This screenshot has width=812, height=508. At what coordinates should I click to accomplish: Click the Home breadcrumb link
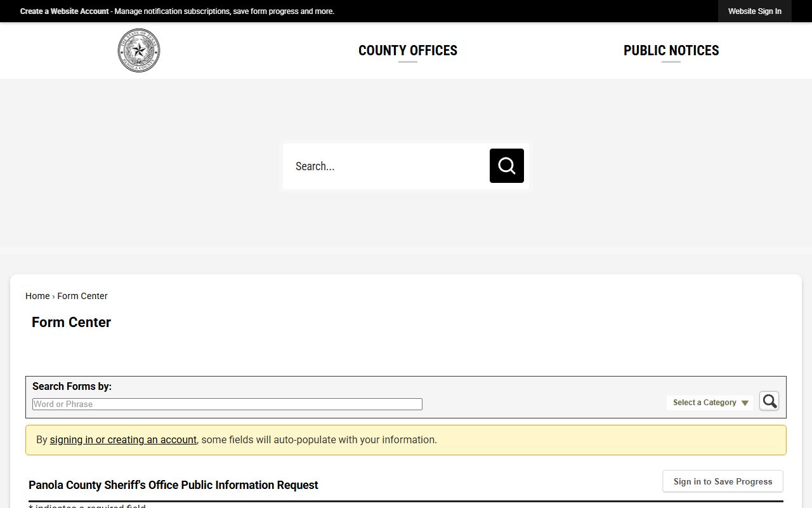pyautogui.click(x=37, y=296)
